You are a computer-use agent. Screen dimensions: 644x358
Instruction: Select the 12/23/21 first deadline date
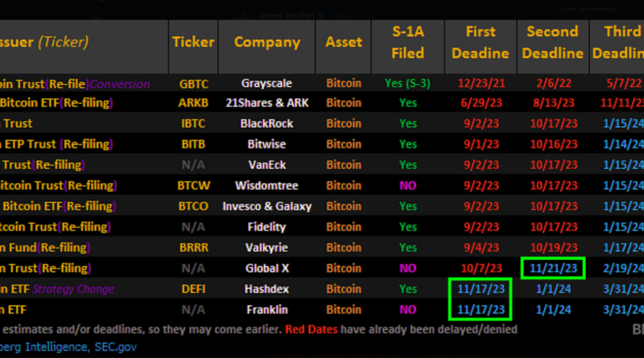pyautogui.click(x=480, y=83)
